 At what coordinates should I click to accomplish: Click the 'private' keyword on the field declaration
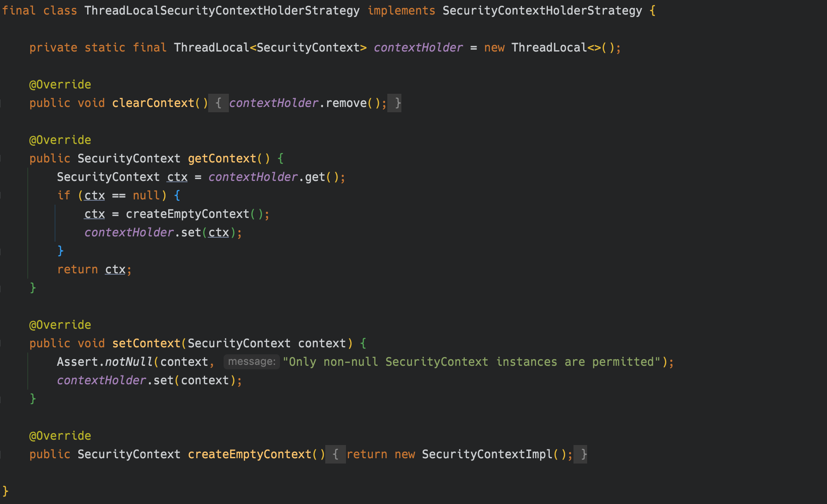53,48
